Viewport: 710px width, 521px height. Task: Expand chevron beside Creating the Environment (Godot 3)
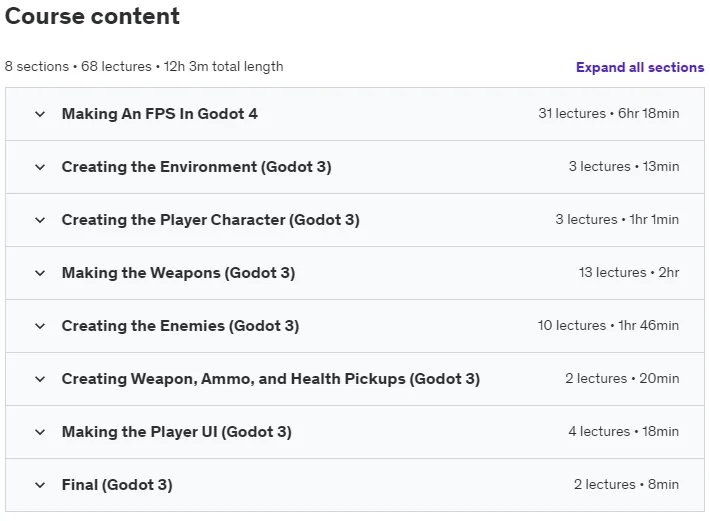[40, 167]
